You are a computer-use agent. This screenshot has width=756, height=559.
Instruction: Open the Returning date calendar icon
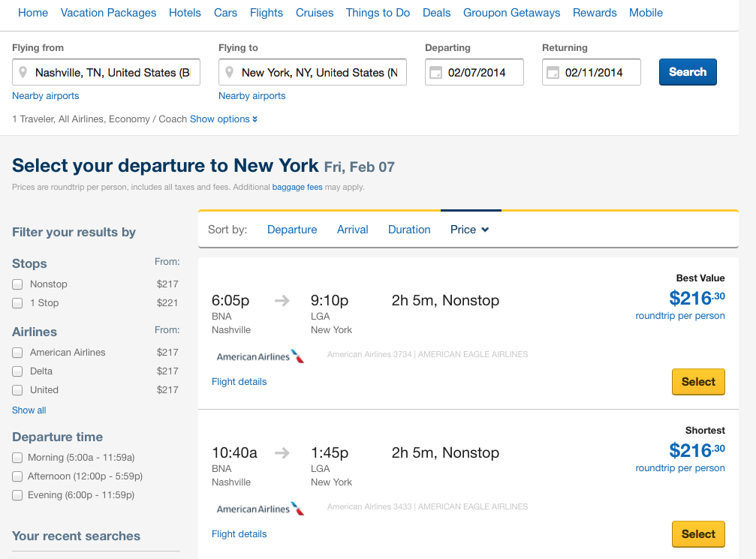click(553, 73)
